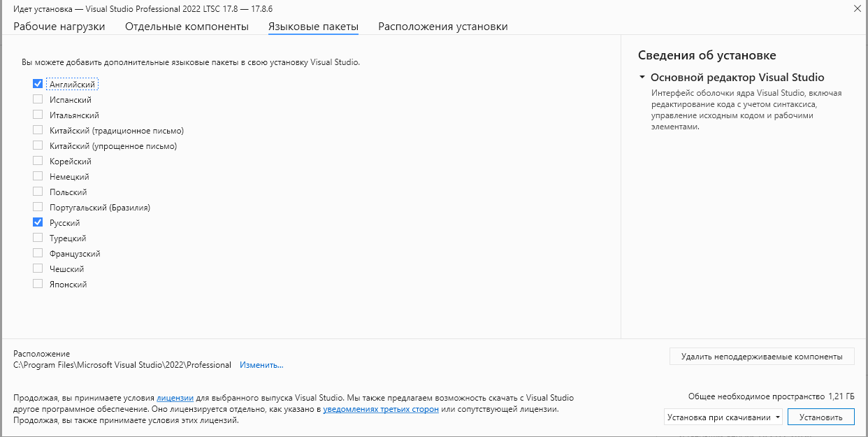The height and width of the screenshot is (437, 868).
Task: Tick the Португальский (Бразилия) checkbox
Action: point(38,207)
